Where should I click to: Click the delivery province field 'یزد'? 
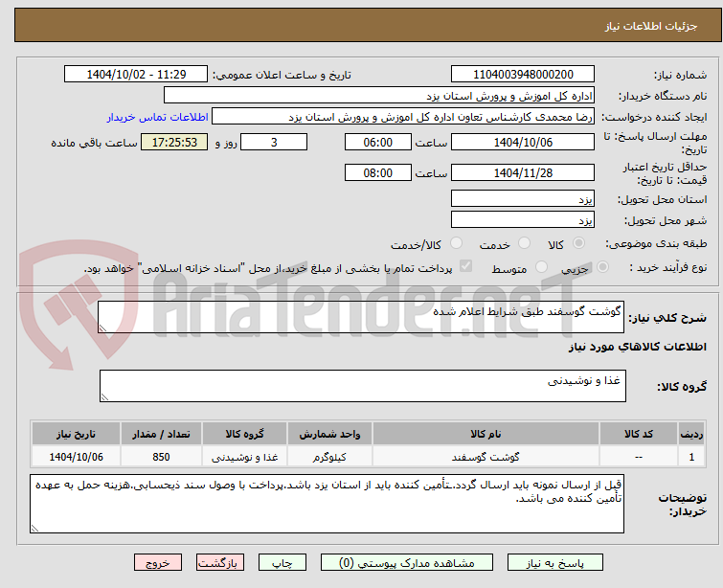pyautogui.click(x=523, y=199)
